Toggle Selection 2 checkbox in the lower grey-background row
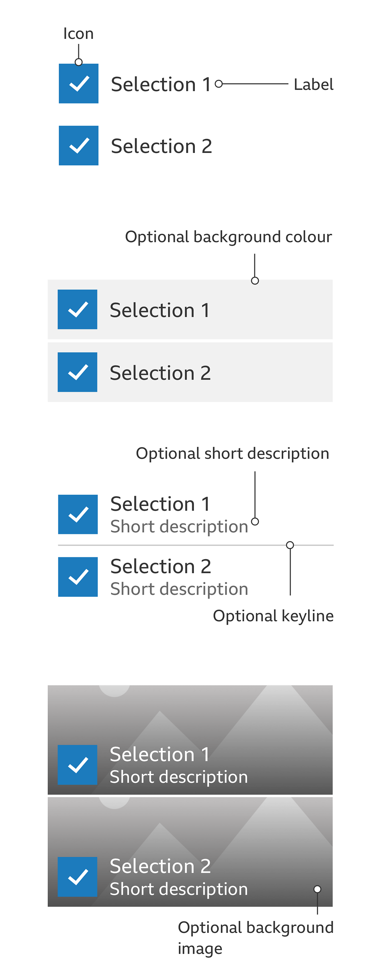 [x=77, y=372]
